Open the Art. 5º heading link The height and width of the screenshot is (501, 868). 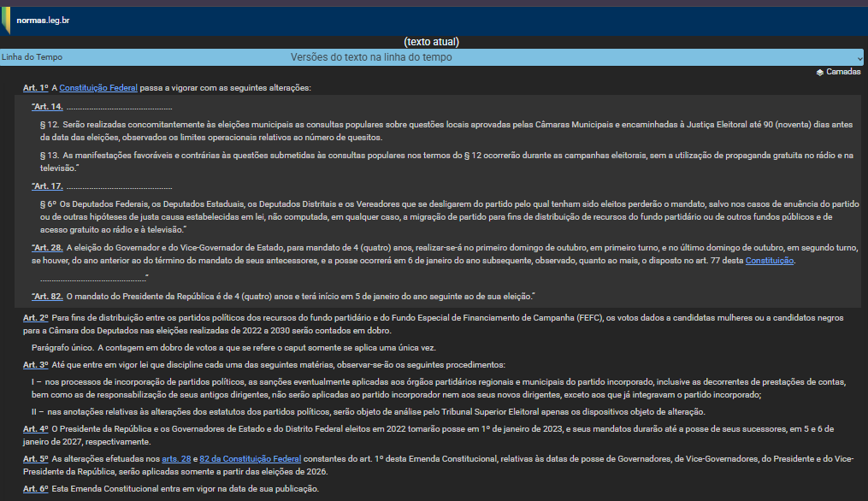35,459
